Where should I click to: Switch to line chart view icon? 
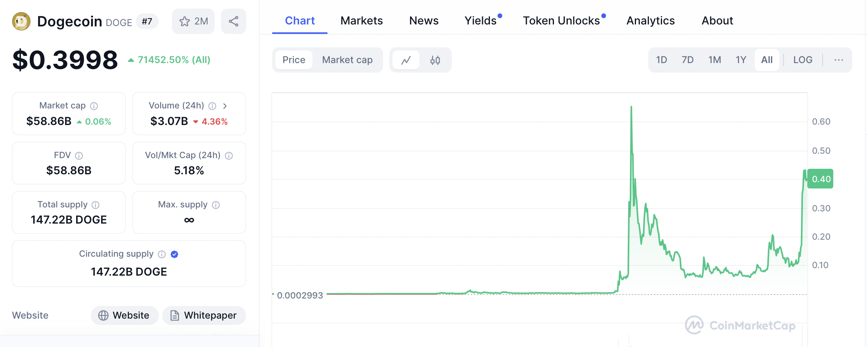click(x=406, y=60)
